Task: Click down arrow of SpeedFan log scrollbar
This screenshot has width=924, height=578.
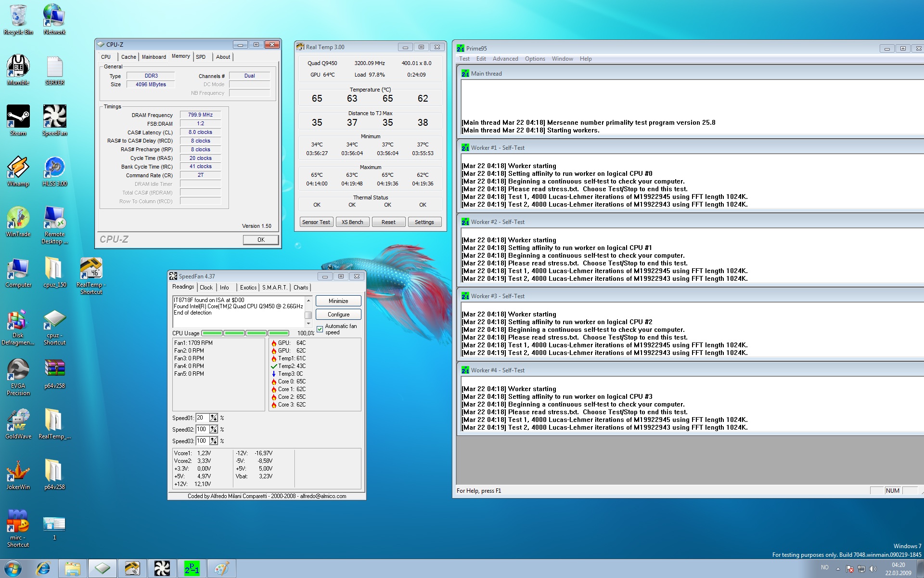Action: tap(308, 323)
